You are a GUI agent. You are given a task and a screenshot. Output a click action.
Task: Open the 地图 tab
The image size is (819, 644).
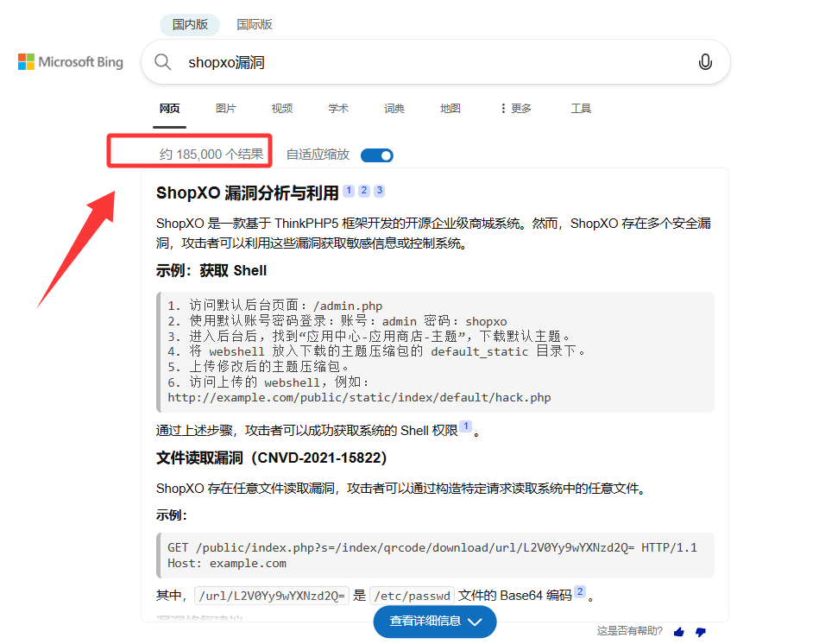pyautogui.click(x=450, y=108)
